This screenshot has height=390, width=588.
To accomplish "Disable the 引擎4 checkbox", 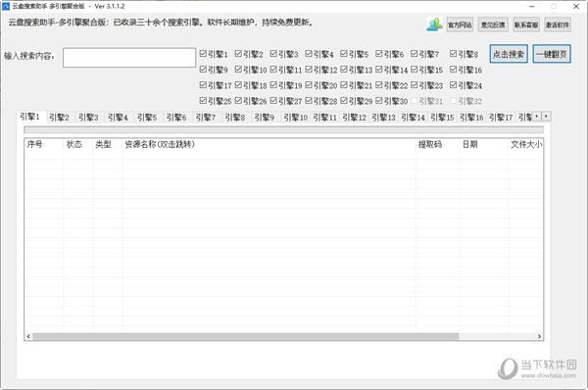I will point(309,54).
